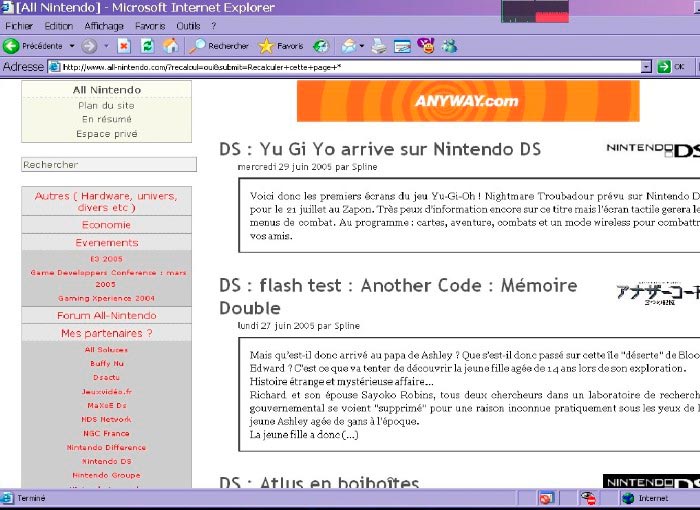Go back with the Précédente button
Screen dimensions: 700x510
coord(33,46)
